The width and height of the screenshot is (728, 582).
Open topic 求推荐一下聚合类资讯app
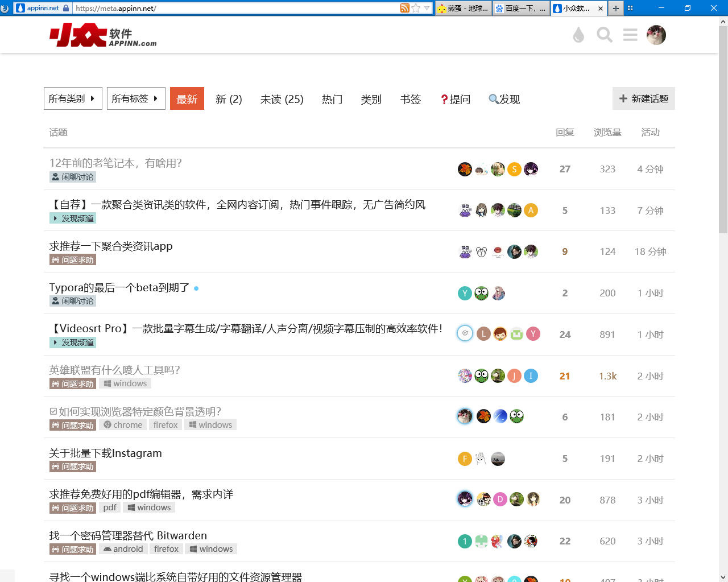pos(111,246)
